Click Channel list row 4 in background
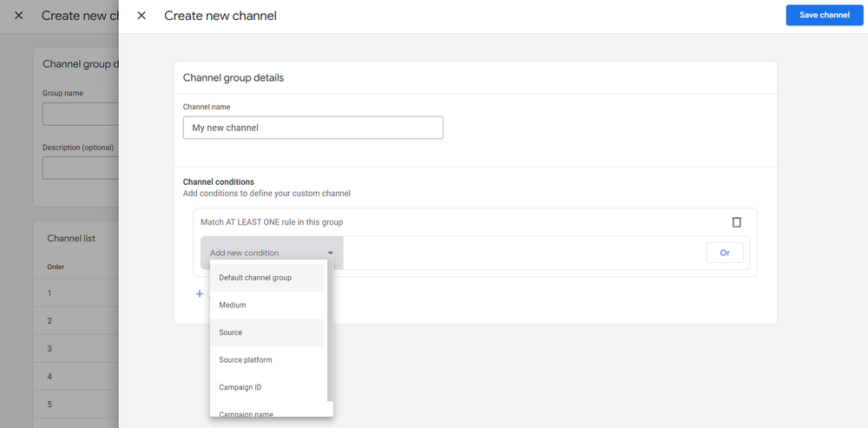This screenshot has width=868, height=428. click(x=76, y=377)
